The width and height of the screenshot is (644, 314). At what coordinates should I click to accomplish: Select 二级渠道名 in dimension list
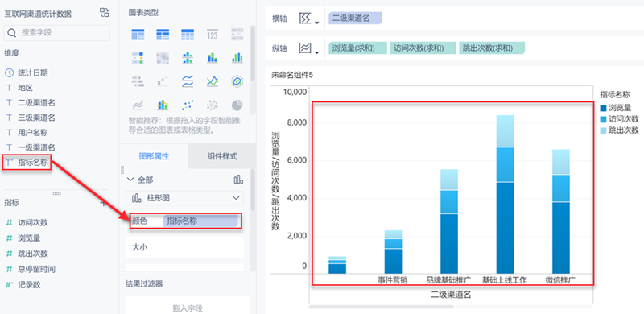36,103
